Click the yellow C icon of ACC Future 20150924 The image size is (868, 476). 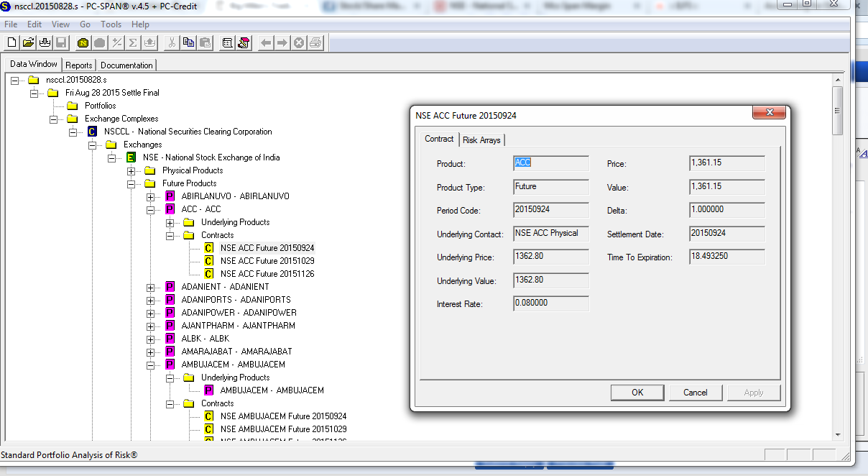point(208,248)
